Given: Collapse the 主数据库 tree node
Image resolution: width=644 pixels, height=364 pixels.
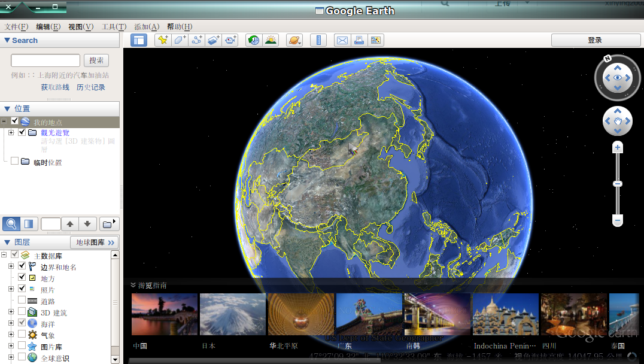Looking at the screenshot, I should coord(4,254).
